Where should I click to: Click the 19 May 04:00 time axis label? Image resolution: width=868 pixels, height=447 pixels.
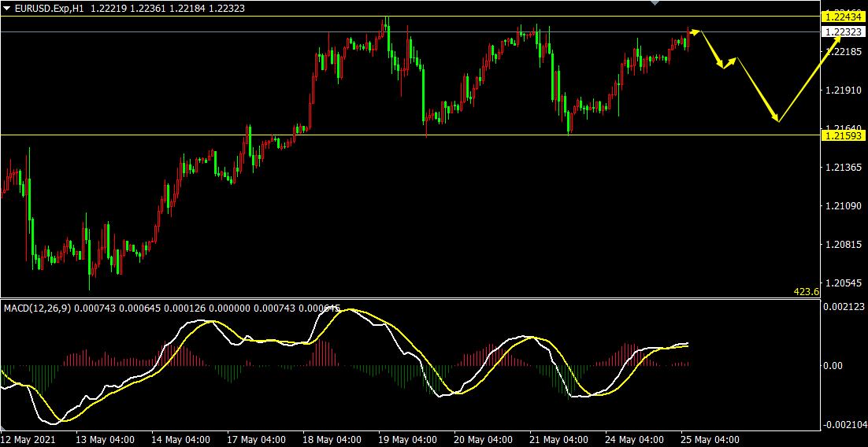tap(407, 439)
